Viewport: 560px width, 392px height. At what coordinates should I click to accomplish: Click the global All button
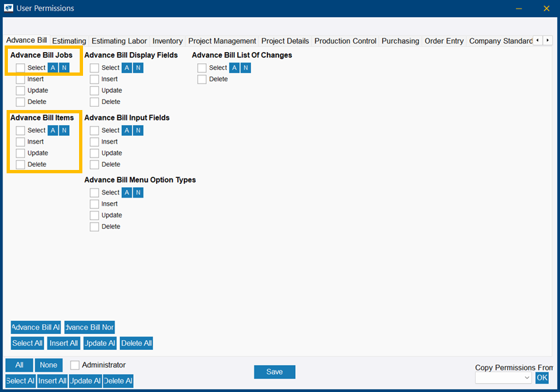click(19, 365)
